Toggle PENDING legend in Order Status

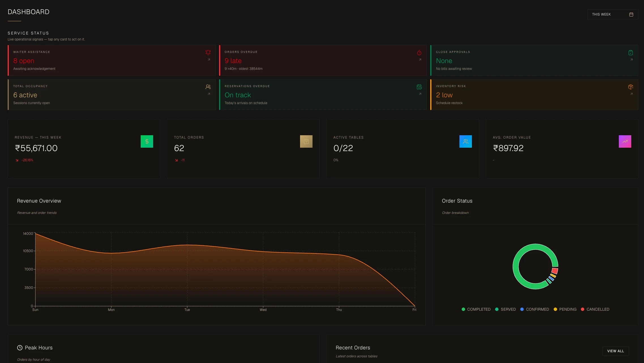[x=565, y=309]
